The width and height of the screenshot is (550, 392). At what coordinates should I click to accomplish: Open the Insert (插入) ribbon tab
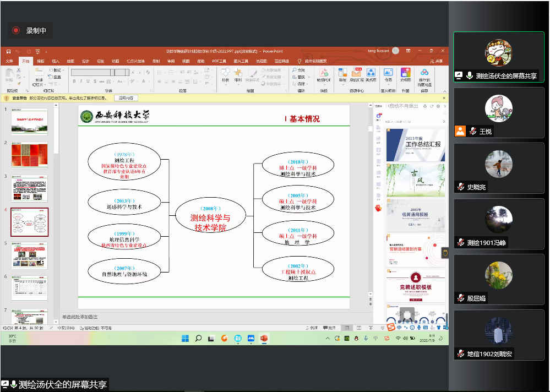pyautogui.click(x=56, y=61)
